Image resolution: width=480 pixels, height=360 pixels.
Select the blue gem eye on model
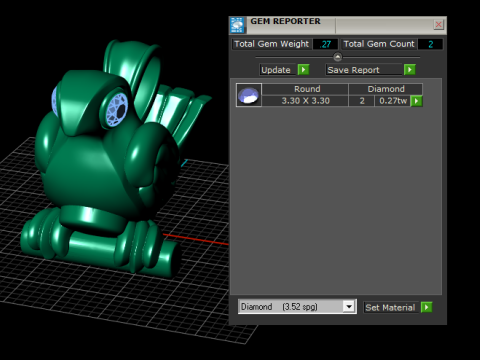coord(117,110)
